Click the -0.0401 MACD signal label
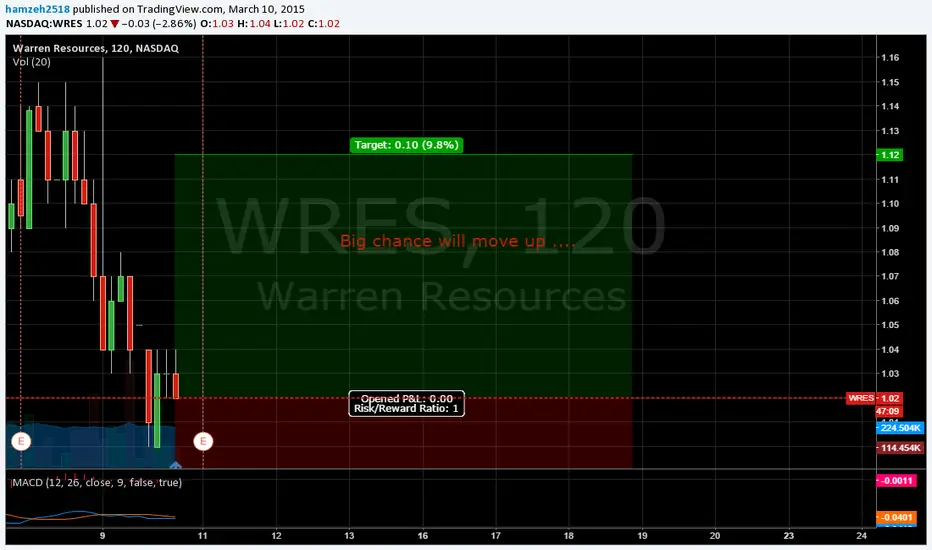This screenshot has width=932, height=550. click(x=896, y=517)
